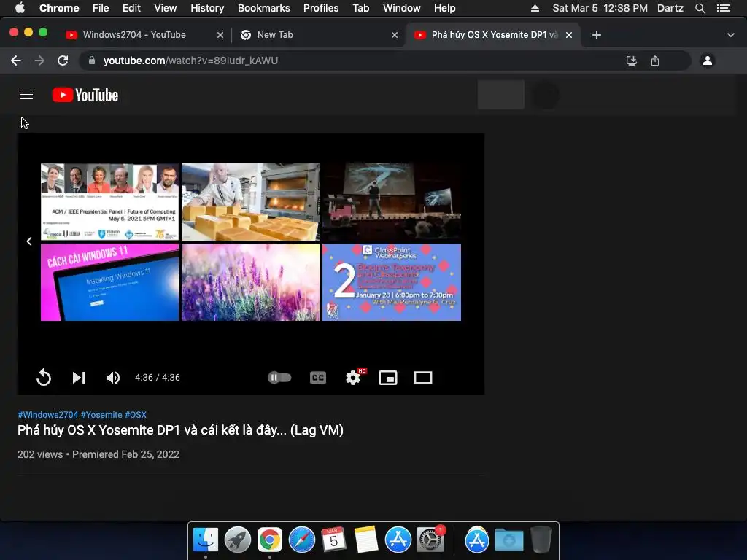Switch to theater mode

[422, 378]
